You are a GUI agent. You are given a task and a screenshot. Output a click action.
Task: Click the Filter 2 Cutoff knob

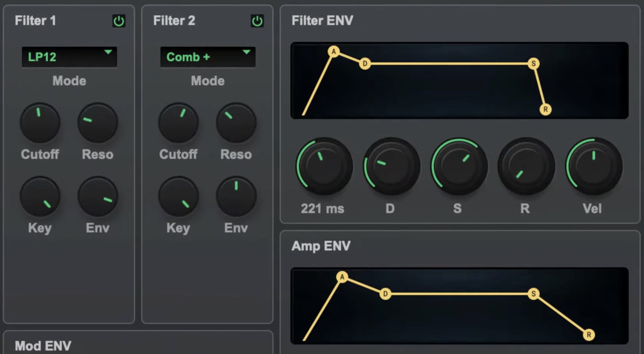pos(178,123)
